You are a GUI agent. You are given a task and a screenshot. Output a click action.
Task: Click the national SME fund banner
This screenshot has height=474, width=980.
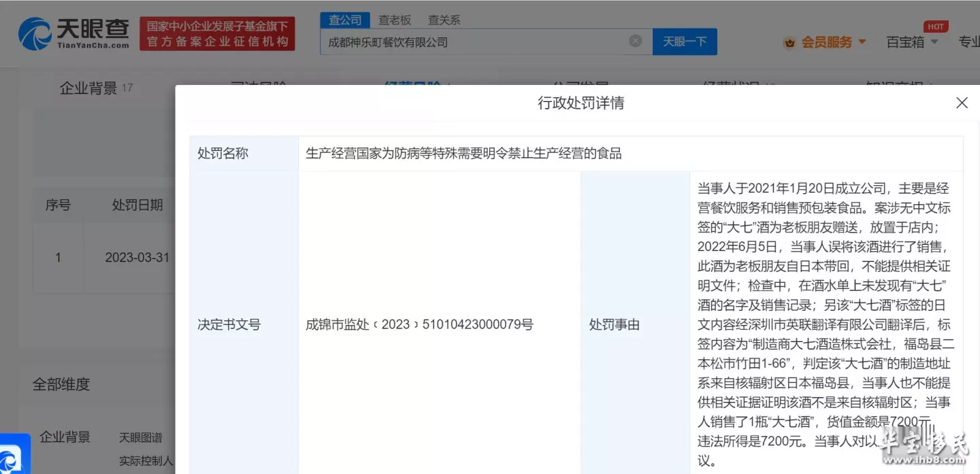tap(218, 34)
